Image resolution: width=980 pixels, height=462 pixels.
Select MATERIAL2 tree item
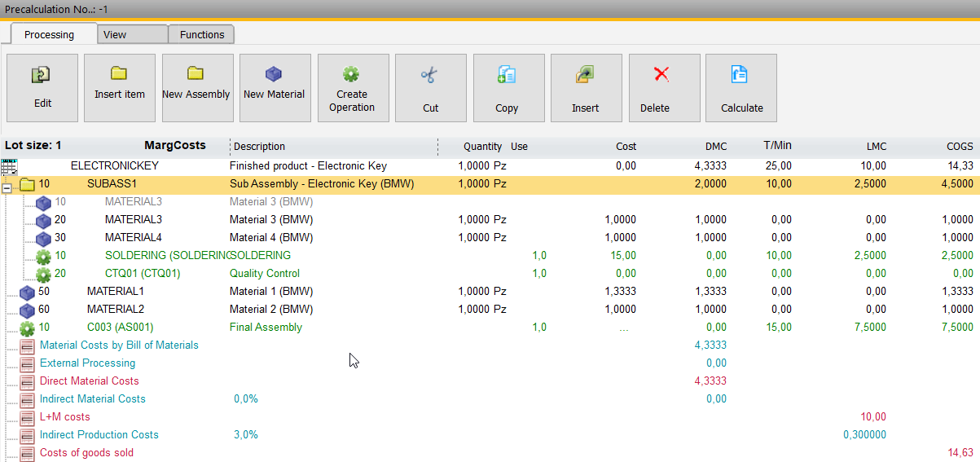click(x=116, y=310)
